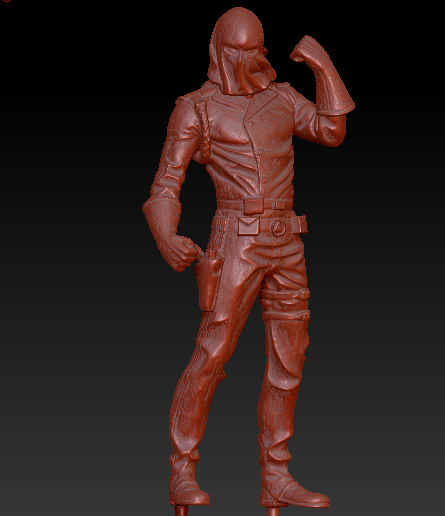Click the square upper belt buckle on the figure
The image size is (445, 516).
(254, 205)
